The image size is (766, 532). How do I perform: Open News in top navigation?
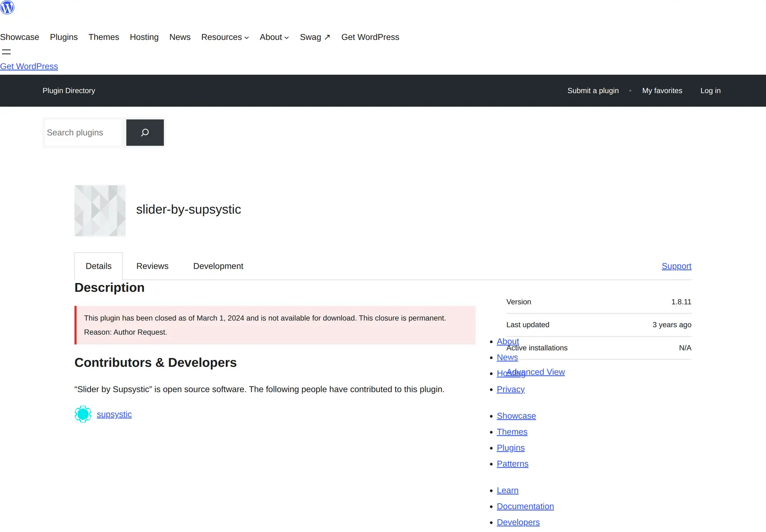pos(180,37)
